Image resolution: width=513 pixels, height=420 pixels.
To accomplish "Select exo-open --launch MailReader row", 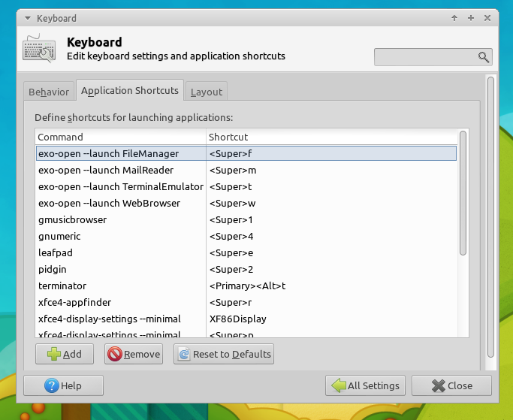I will (246, 171).
